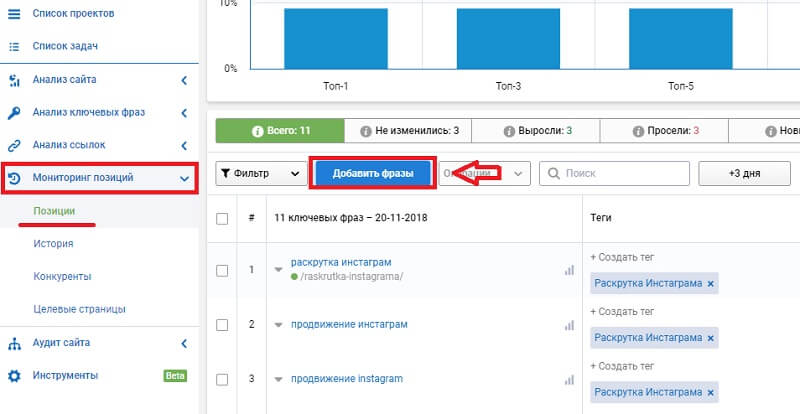Image resolution: width=800 pixels, height=414 pixels.
Task: Open the Фильтр dropdown
Action: [261, 173]
